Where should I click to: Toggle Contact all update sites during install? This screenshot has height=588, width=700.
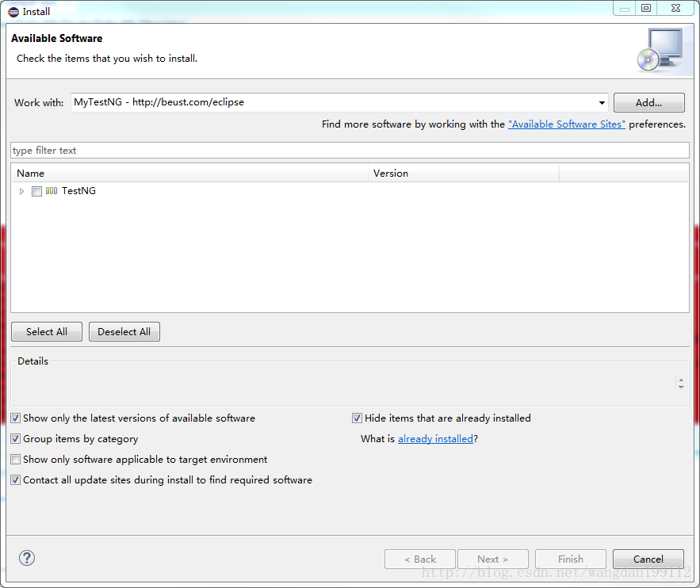pyautogui.click(x=15, y=480)
